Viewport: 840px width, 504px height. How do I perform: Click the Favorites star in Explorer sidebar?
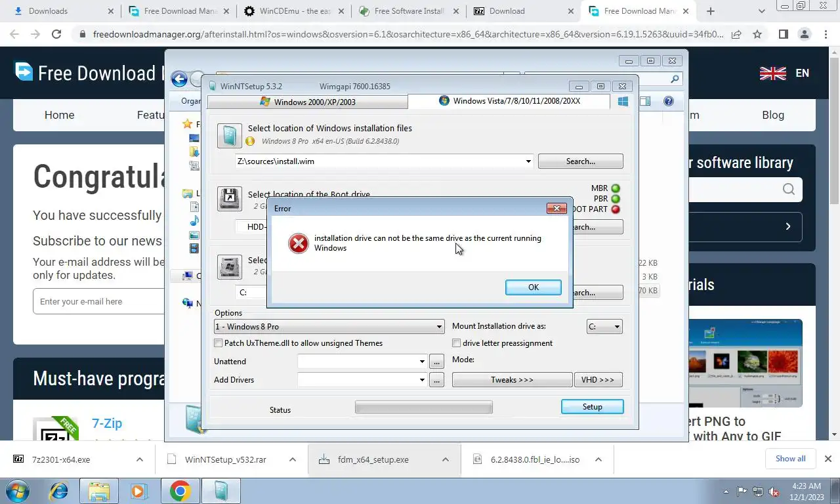tap(188, 124)
